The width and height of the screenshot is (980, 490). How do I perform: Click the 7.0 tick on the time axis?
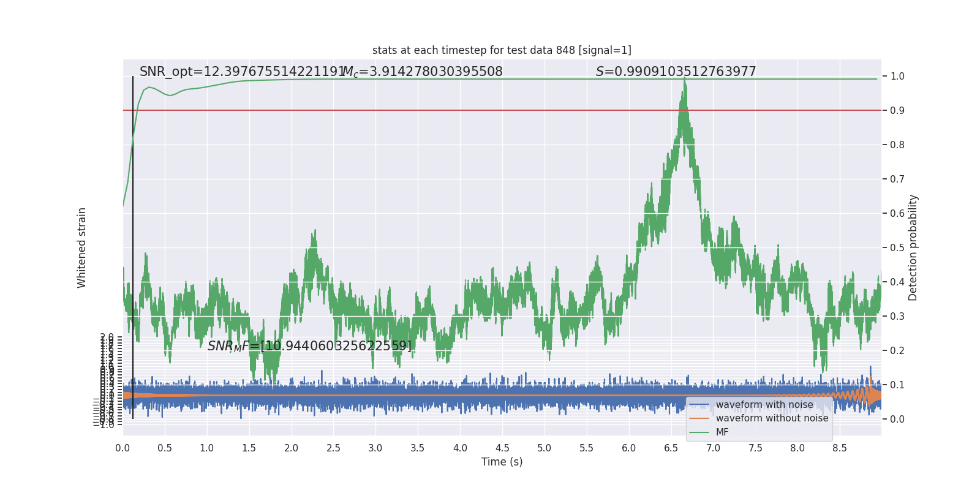[x=714, y=448]
